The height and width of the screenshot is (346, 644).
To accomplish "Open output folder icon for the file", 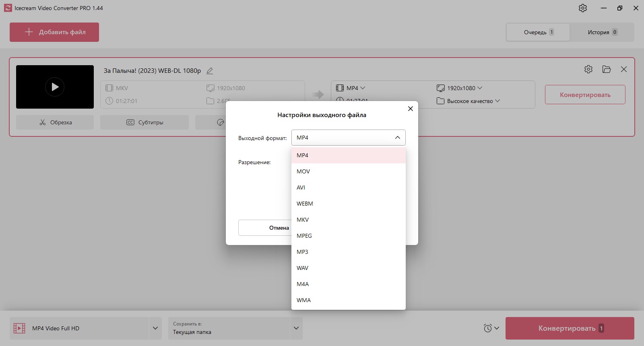I will [607, 69].
